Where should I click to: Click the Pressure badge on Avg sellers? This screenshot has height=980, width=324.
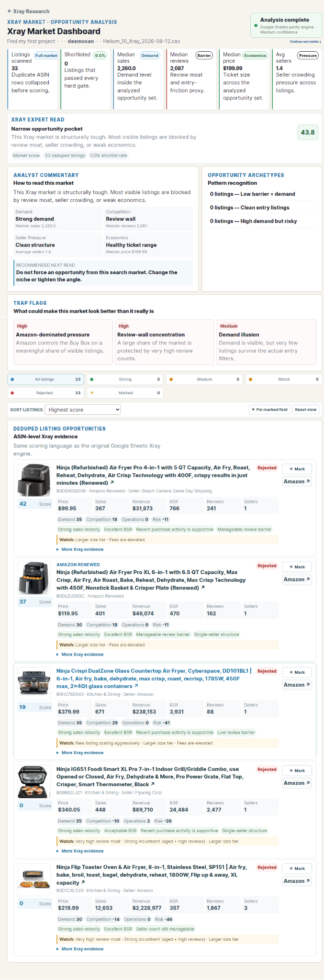(308, 56)
